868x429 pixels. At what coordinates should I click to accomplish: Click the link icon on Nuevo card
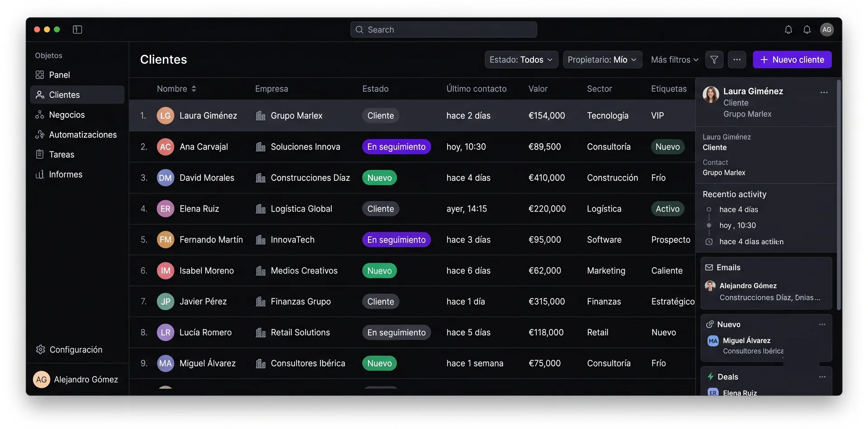pyautogui.click(x=710, y=324)
